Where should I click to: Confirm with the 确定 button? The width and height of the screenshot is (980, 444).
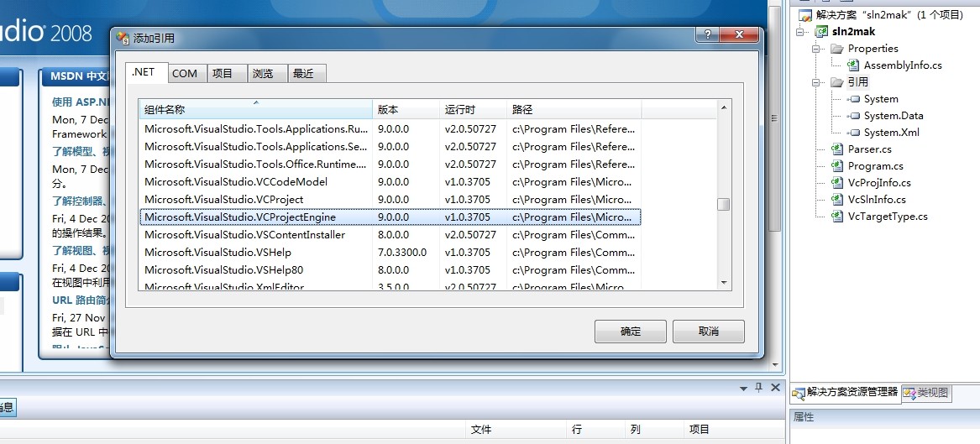click(631, 332)
